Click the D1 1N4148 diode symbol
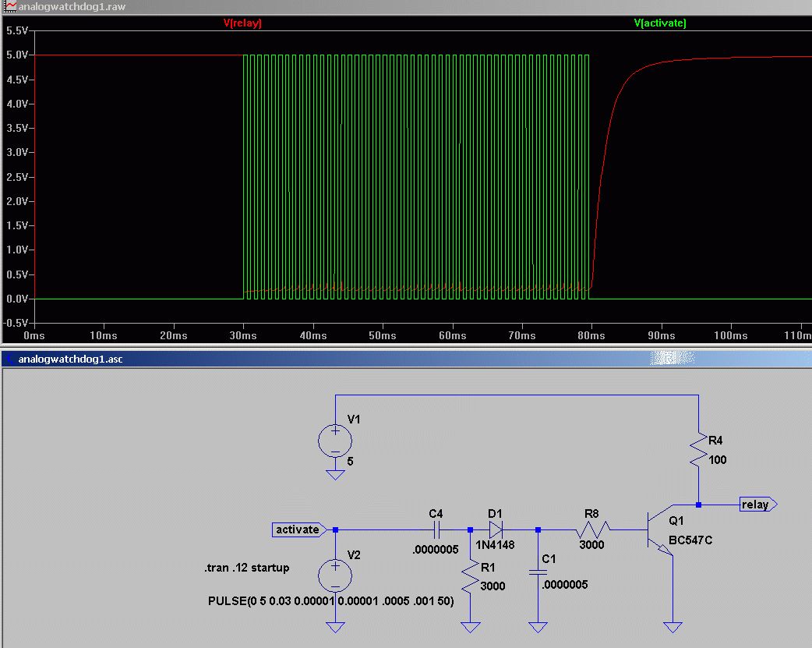Viewport: 812px width, 648px height. [x=496, y=529]
